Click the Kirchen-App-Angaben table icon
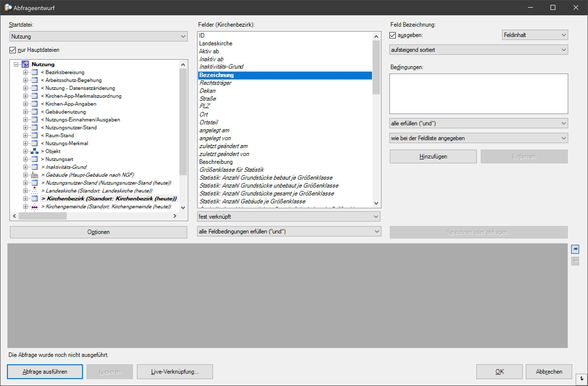 [35, 104]
